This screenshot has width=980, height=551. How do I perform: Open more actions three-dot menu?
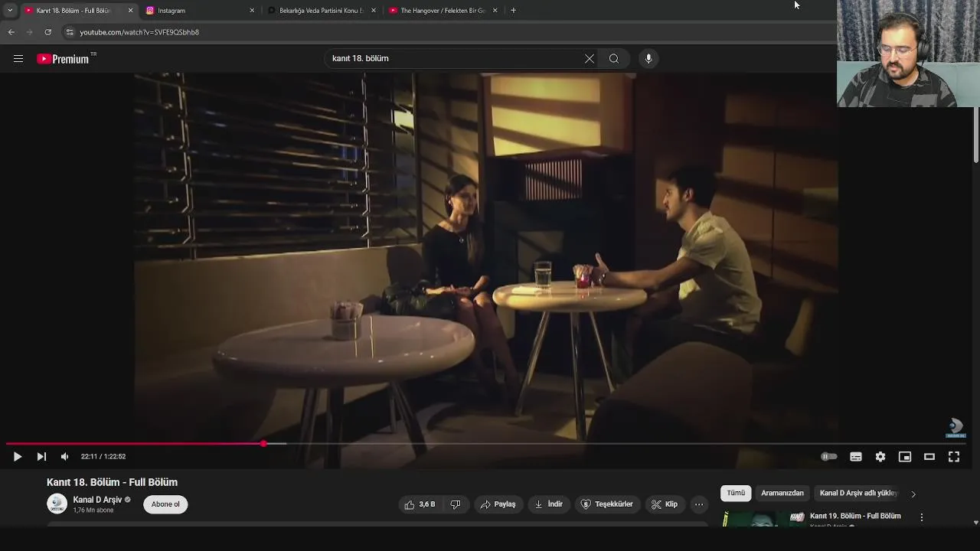pyautogui.click(x=699, y=504)
